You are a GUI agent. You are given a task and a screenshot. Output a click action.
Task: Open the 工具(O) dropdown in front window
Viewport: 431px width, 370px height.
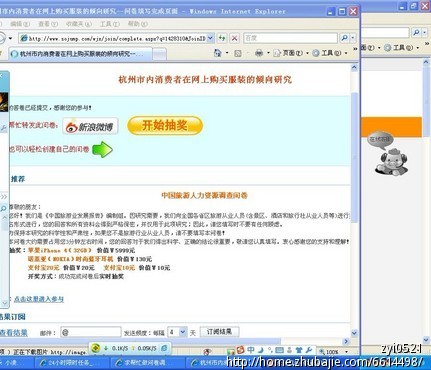pos(346,53)
